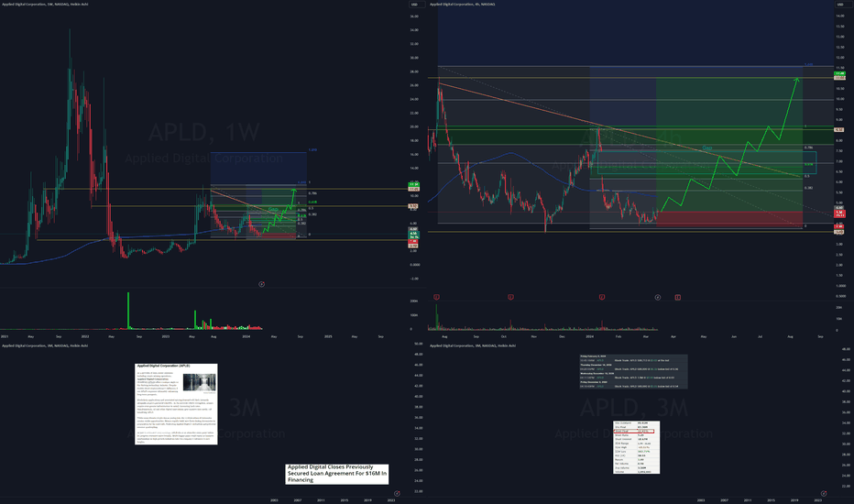Screen dimensions: 854x504
Task: Open the USD currency selector on 4h chart
Action: pos(845,5)
